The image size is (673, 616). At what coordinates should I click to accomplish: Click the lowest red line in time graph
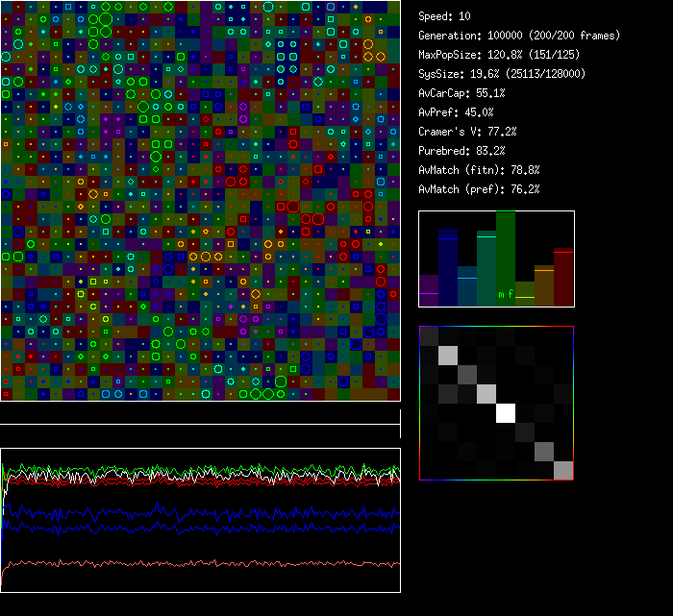point(192,563)
